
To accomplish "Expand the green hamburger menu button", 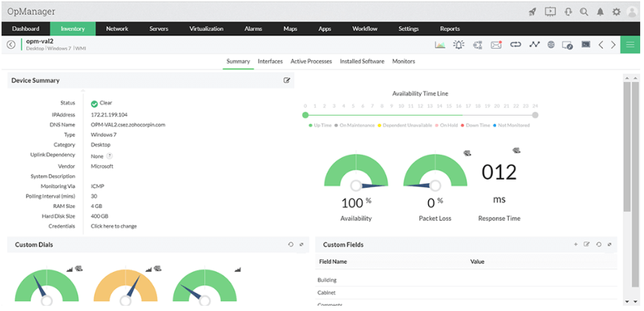I will 630,45.
